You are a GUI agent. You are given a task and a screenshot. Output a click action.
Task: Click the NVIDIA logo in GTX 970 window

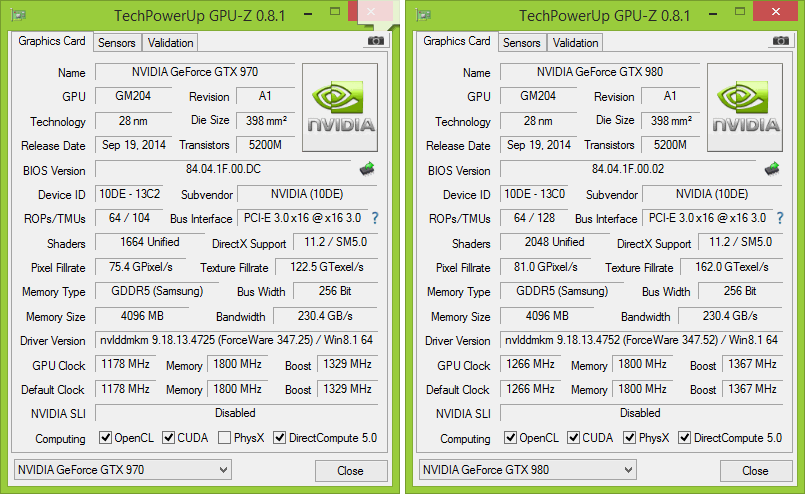tap(340, 107)
